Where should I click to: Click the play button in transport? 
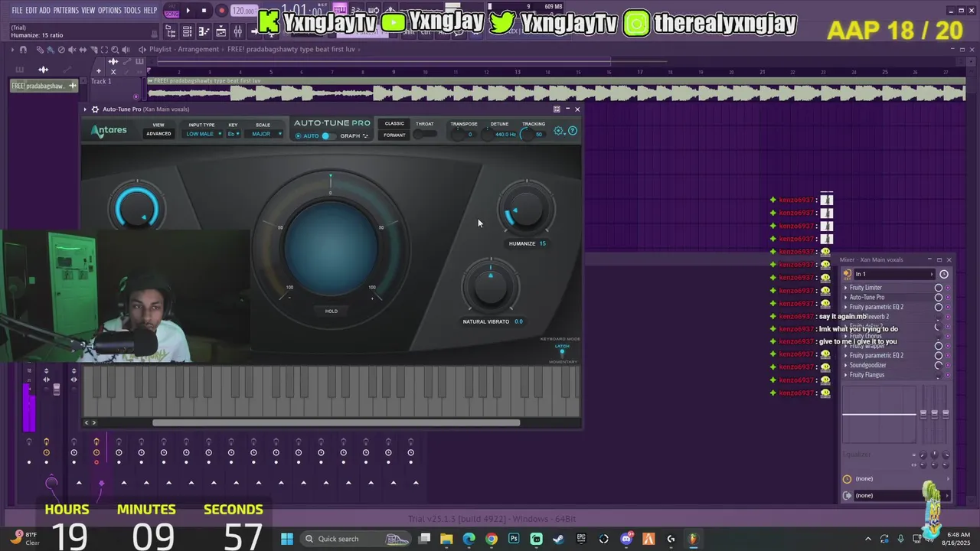(x=188, y=11)
